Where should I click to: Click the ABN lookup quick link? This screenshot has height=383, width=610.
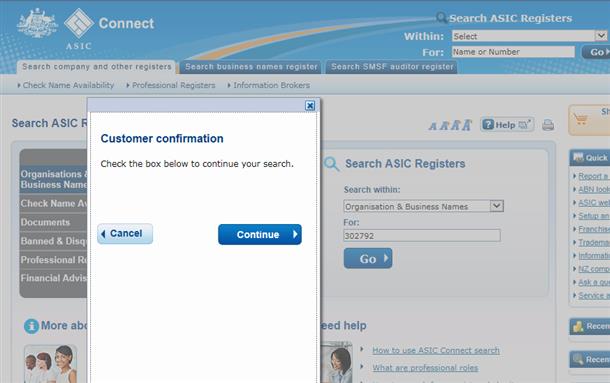594,190
